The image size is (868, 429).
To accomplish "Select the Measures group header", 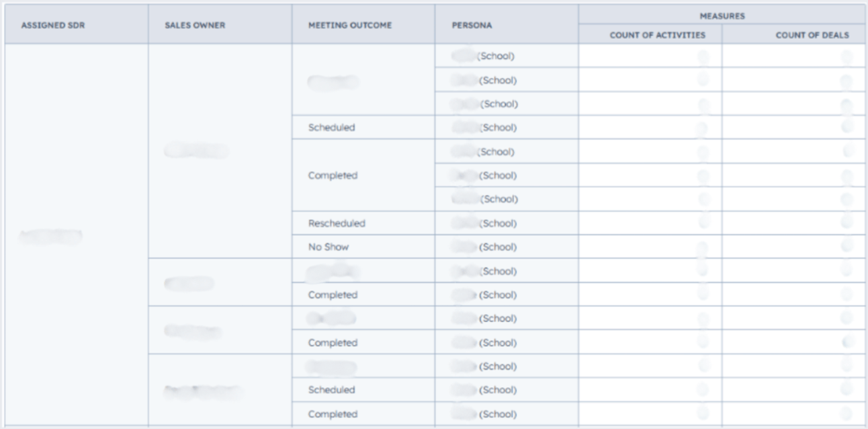I will pos(722,15).
